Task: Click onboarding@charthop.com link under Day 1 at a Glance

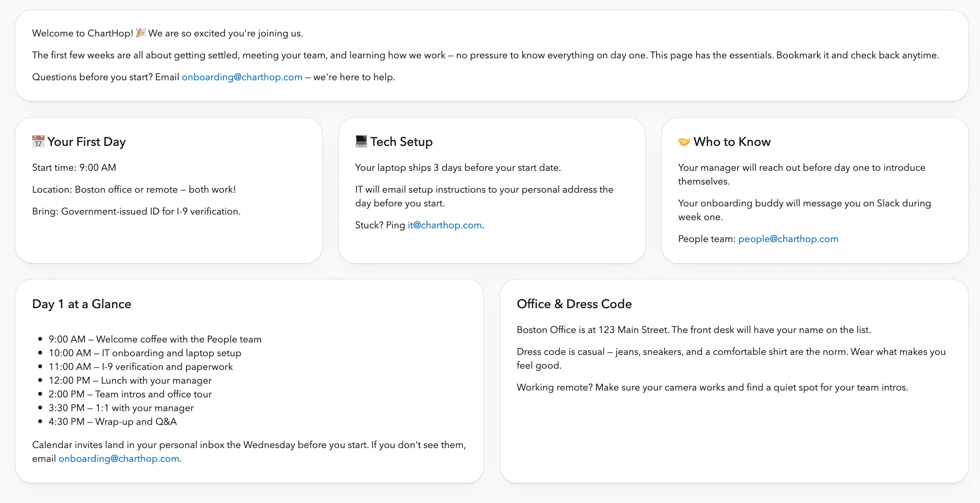Action: click(x=119, y=458)
